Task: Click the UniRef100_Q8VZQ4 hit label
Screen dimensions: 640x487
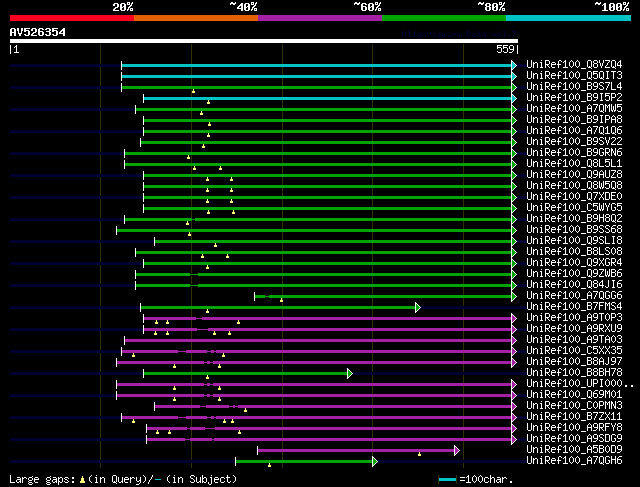Action: (574, 64)
